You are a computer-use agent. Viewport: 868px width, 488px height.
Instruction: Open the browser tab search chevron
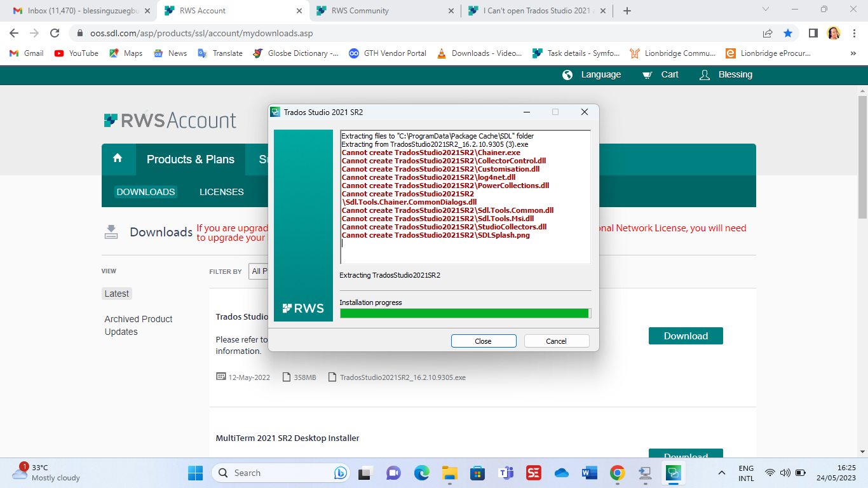(x=765, y=10)
